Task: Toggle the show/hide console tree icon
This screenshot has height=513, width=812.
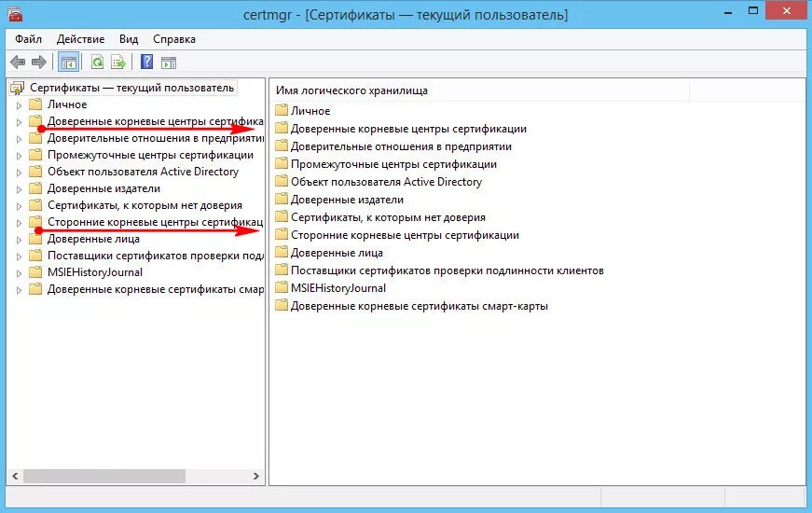Action: coord(69,62)
